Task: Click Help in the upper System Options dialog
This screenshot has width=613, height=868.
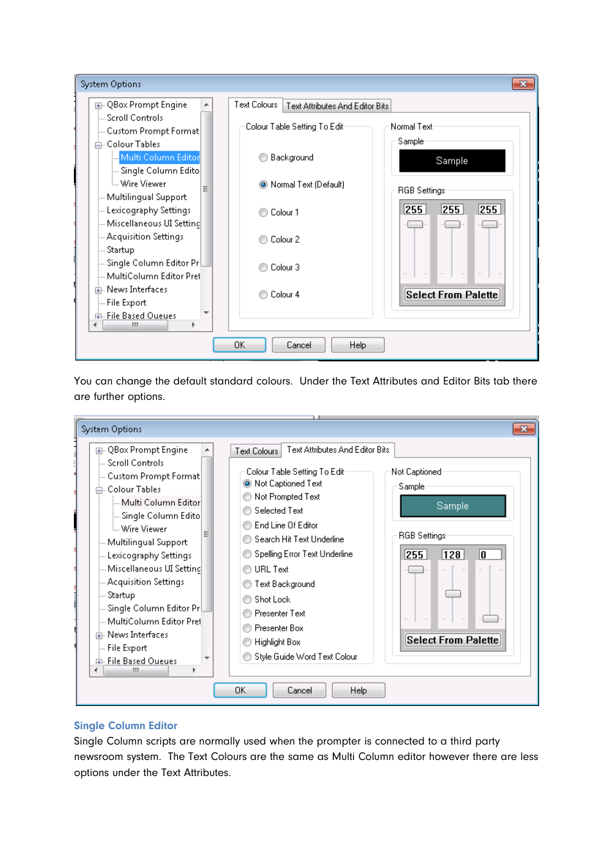Action: [x=358, y=345]
